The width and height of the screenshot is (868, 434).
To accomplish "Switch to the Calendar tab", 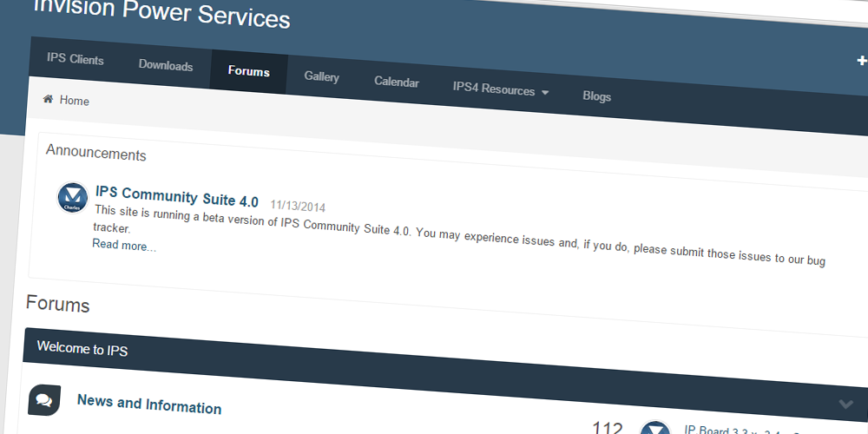I will 397,82.
